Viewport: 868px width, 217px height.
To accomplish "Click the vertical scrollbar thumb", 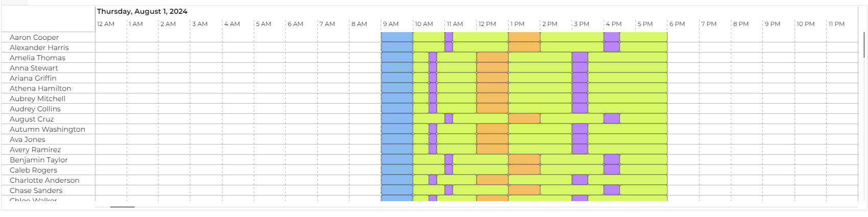I will (864, 45).
